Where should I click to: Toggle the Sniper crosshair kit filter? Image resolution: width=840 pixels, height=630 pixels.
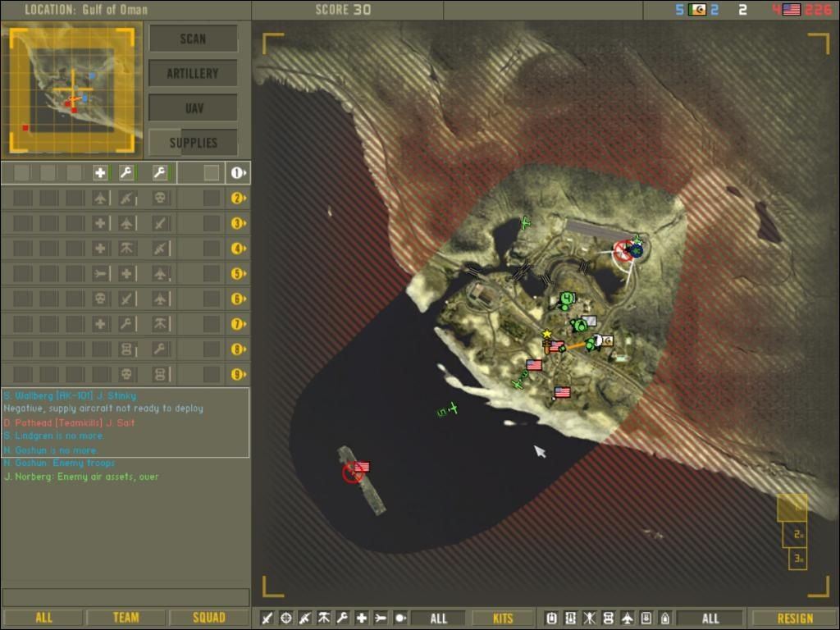(x=286, y=619)
